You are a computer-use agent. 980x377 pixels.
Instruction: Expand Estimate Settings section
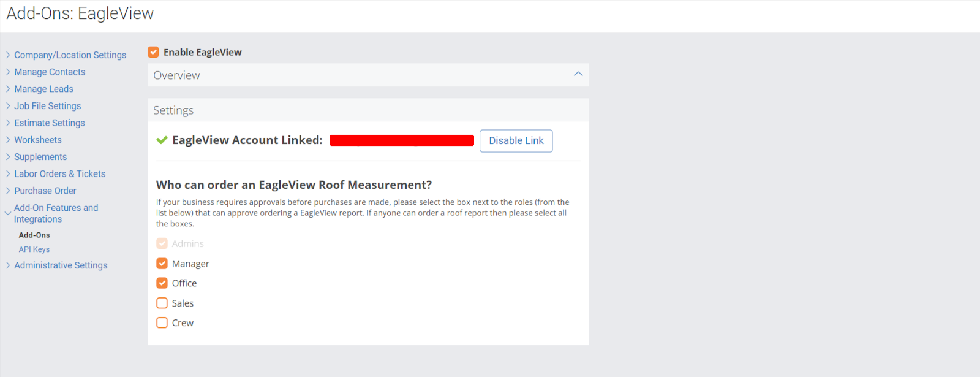tap(45, 123)
